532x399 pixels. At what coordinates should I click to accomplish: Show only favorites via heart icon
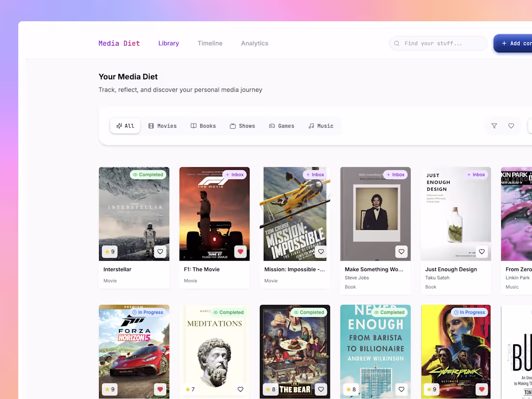[511, 126]
